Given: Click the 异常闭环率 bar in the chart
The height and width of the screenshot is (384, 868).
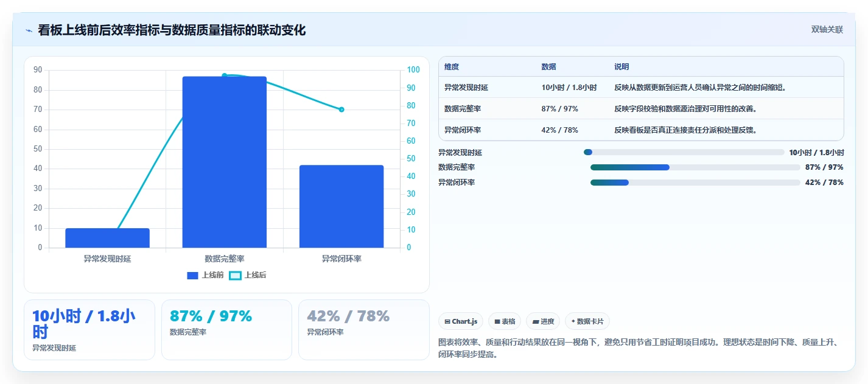Looking at the screenshot, I should (341, 206).
